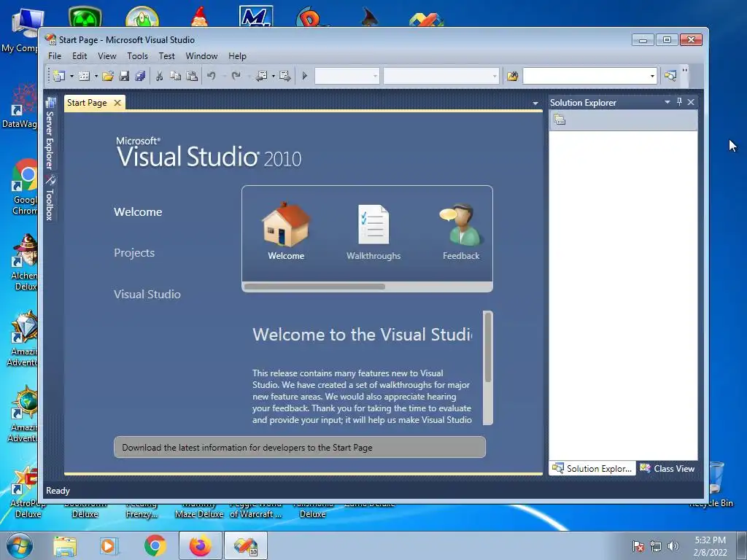Viewport: 747px width, 560px height.
Task: Open Firefox from the taskbar
Action: point(201,545)
